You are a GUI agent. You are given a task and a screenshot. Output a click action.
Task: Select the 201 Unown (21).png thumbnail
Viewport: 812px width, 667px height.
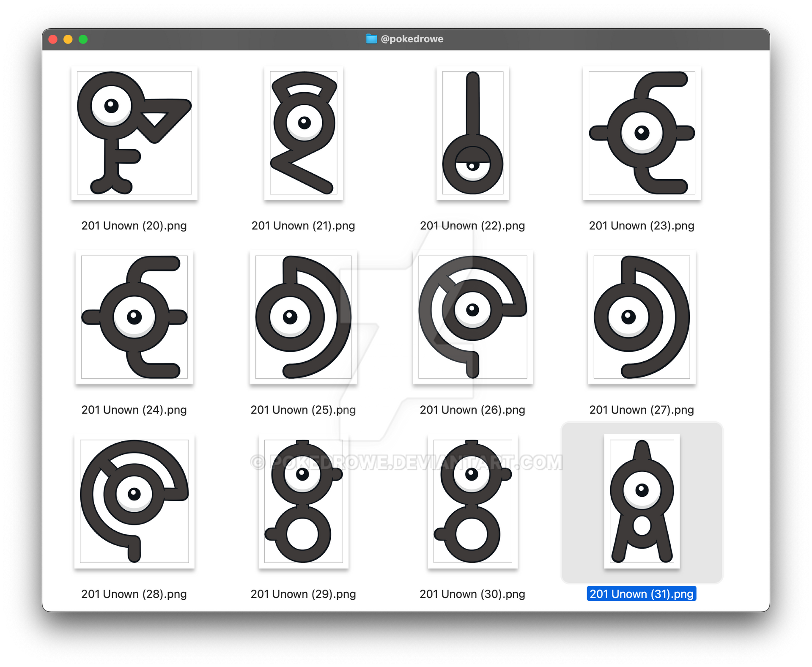[x=303, y=133]
